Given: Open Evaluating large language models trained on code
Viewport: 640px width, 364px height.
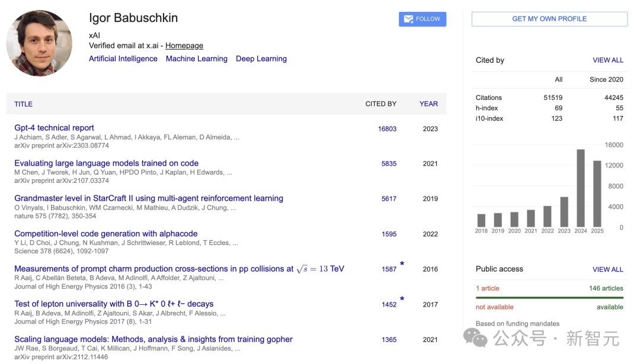Looking at the screenshot, I should (x=106, y=163).
